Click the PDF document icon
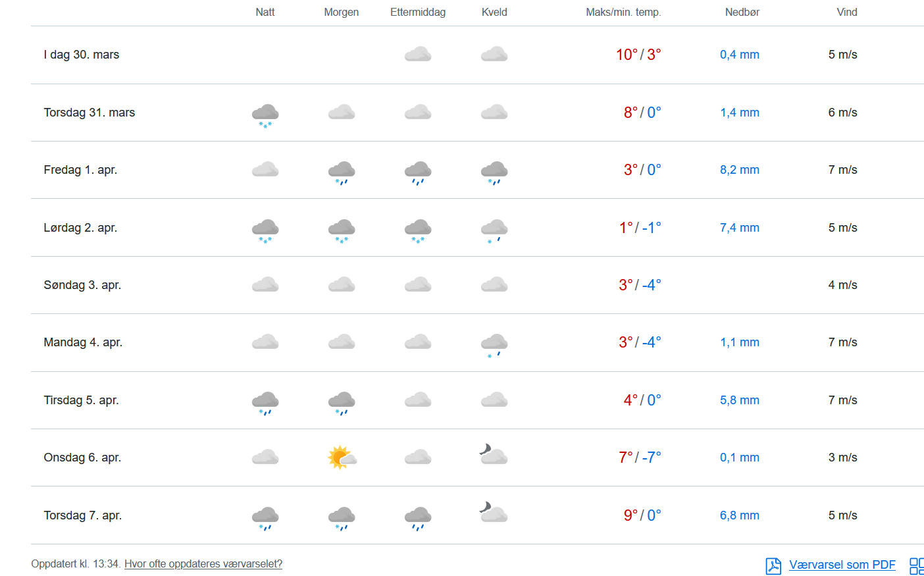924x576 pixels. coord(773,565)
